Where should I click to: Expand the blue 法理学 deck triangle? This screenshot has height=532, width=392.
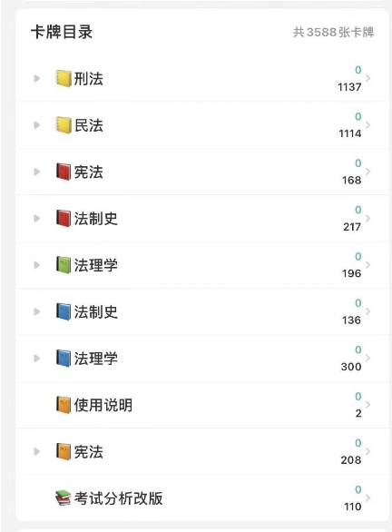[x=37, y=359]
